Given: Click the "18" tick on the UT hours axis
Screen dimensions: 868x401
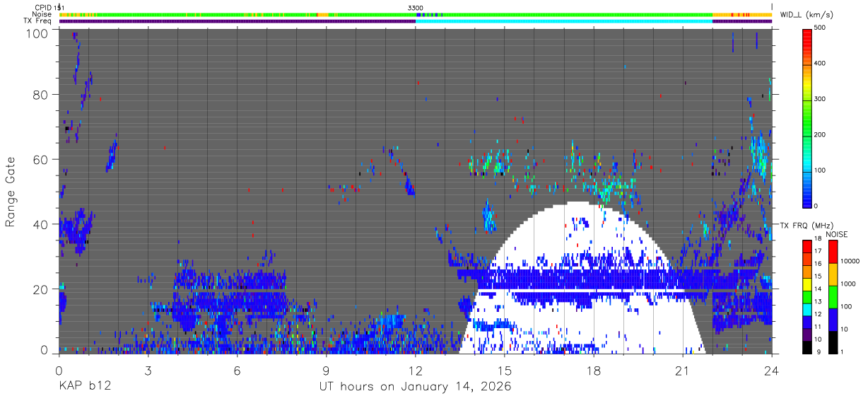Looking at the screenshot, I should click(x=594, y=371).
